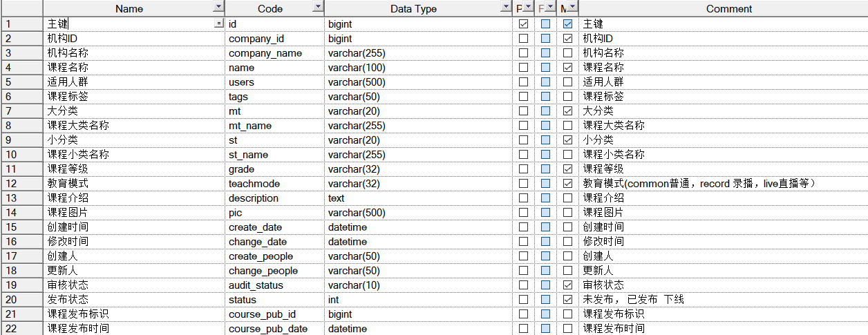868x335 pixels.
Task: Click the st_name code cell
Action: (x=276, y=155)
